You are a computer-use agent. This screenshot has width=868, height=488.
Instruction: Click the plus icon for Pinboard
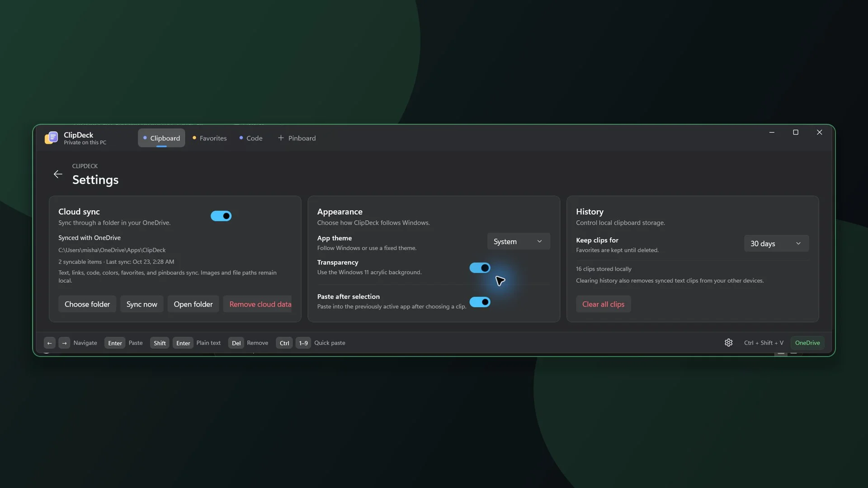click(281, 138)
